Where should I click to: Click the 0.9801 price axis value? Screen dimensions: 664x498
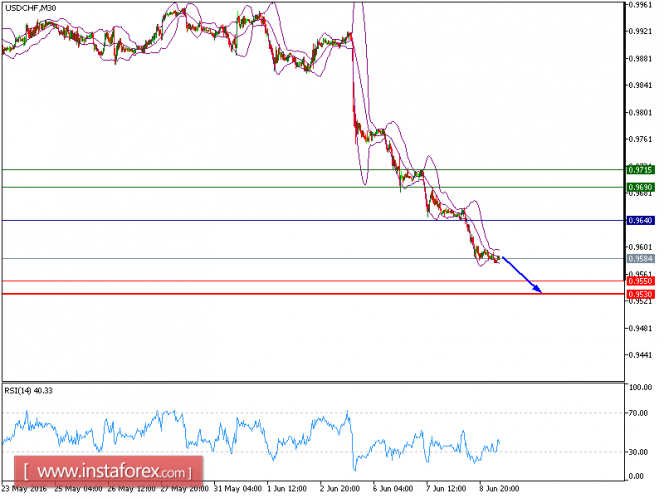click(x=640, y=113)
